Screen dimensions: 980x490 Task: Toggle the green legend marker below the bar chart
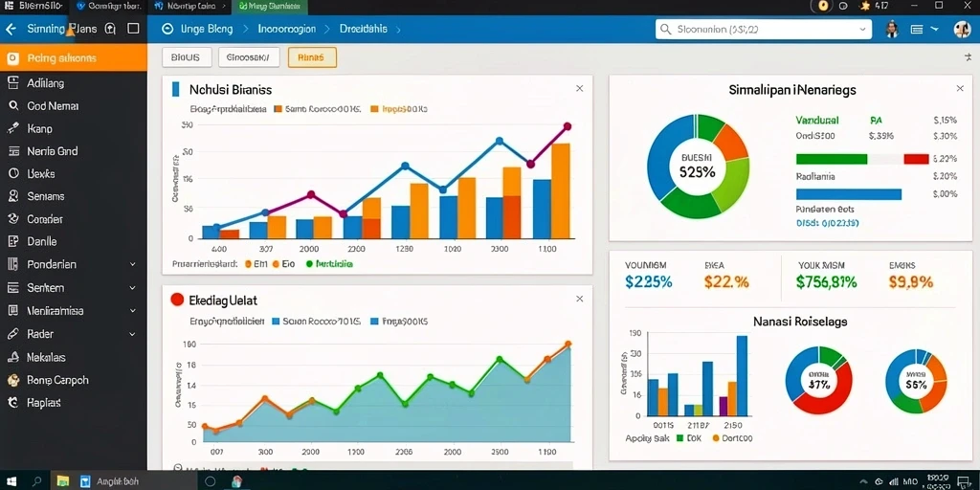309,264
